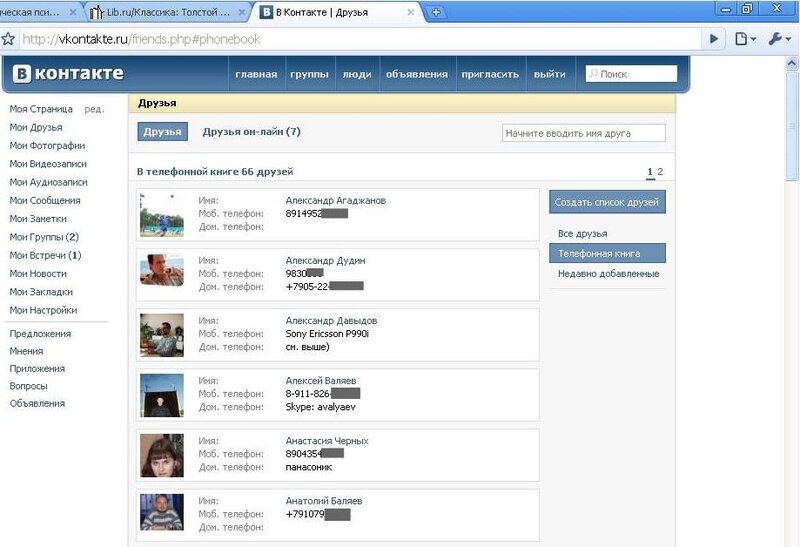Open Анатолий Баляев profile photo
The height and width of the screenshot is (547, 800).
(162, 512)
